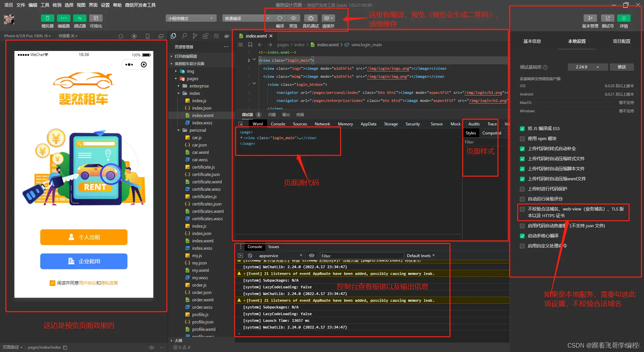Image resolution: width=644 pixels, height=352 pixels.
Task: Open the 小程序模式 dropdown
Action: coord(191,18)
